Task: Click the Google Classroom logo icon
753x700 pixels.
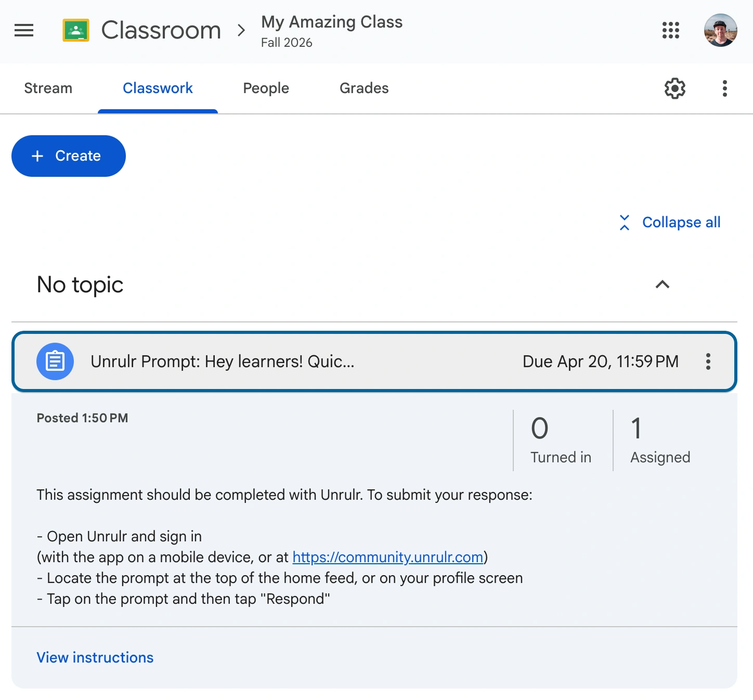Action: (x=76, y=30)
